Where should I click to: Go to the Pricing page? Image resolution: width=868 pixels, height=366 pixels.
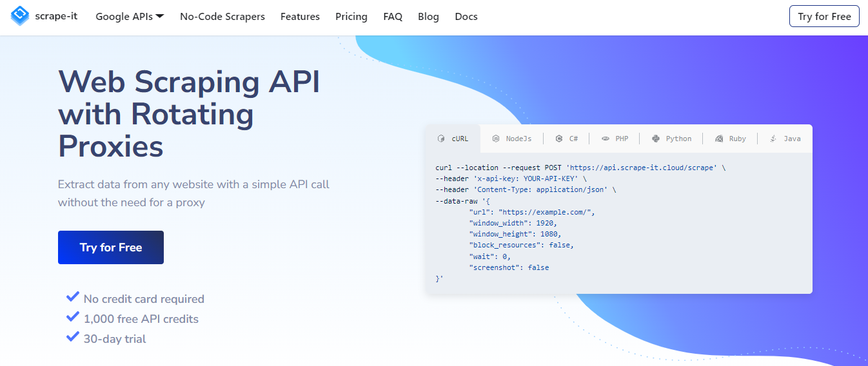pos(351,17)
